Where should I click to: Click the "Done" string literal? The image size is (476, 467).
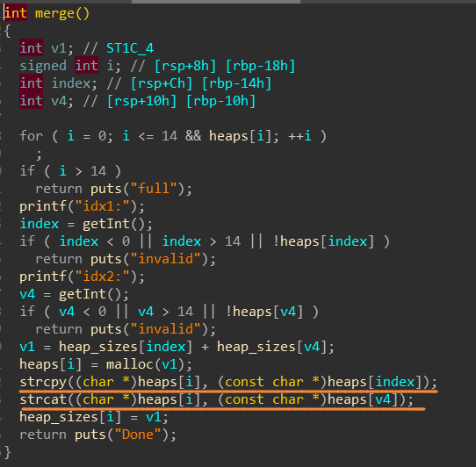click(138, 435)
